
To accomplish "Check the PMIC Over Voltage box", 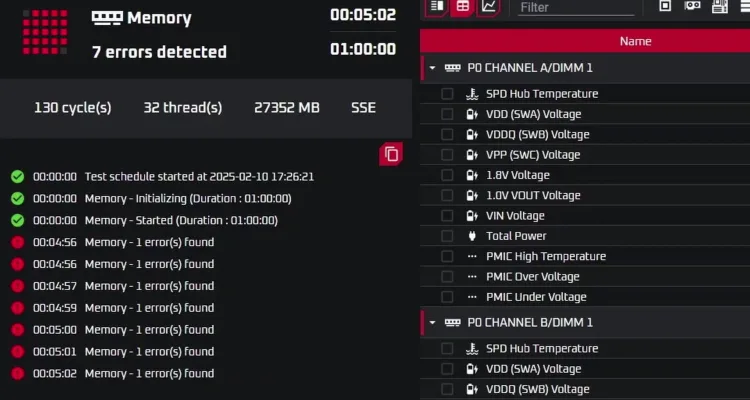I will click(447, 277).
